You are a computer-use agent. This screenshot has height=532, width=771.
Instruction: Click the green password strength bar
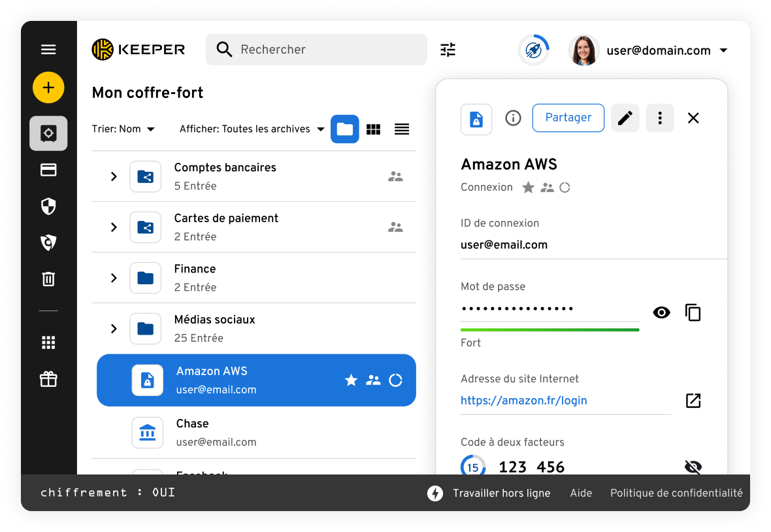(550, 329)
